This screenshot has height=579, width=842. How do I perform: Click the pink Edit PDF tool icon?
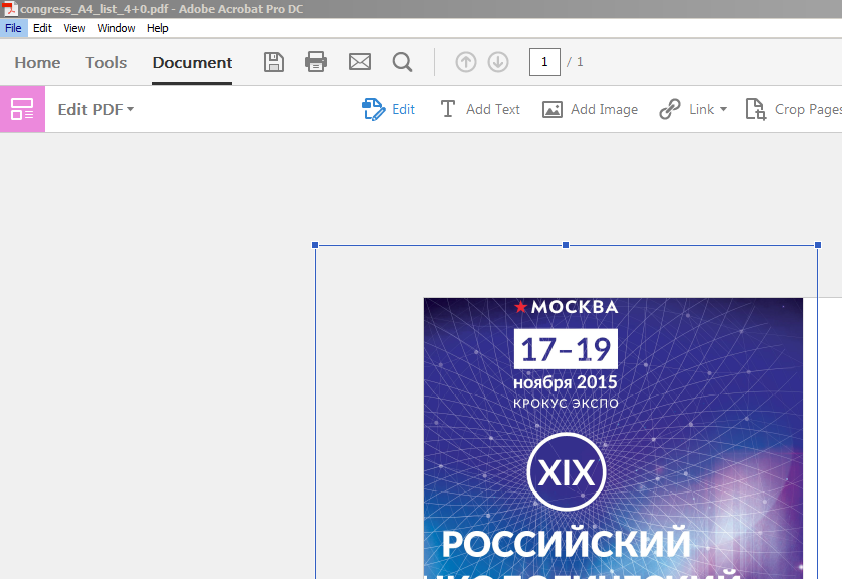(x=23, y=109)
